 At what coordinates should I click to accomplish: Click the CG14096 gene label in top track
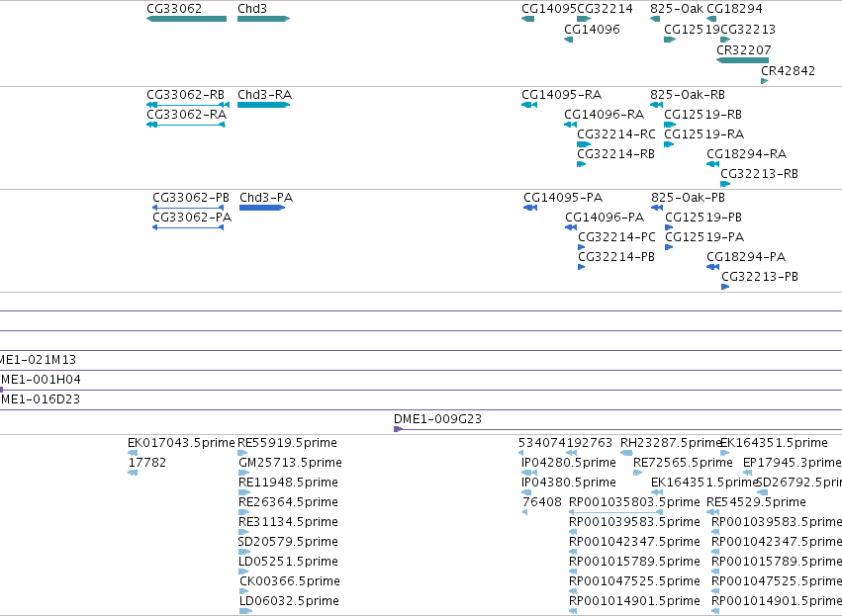(x=592, y=29)
